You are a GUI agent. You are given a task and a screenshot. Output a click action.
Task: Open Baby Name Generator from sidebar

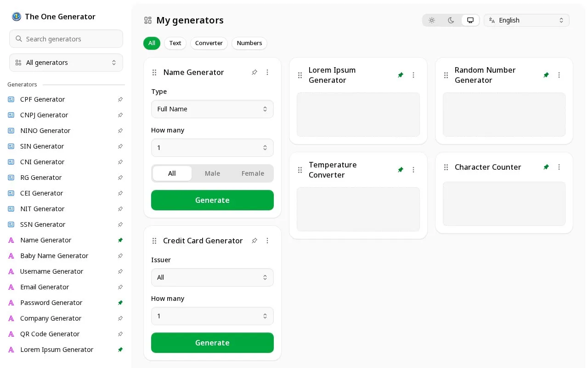pos(54,256)
